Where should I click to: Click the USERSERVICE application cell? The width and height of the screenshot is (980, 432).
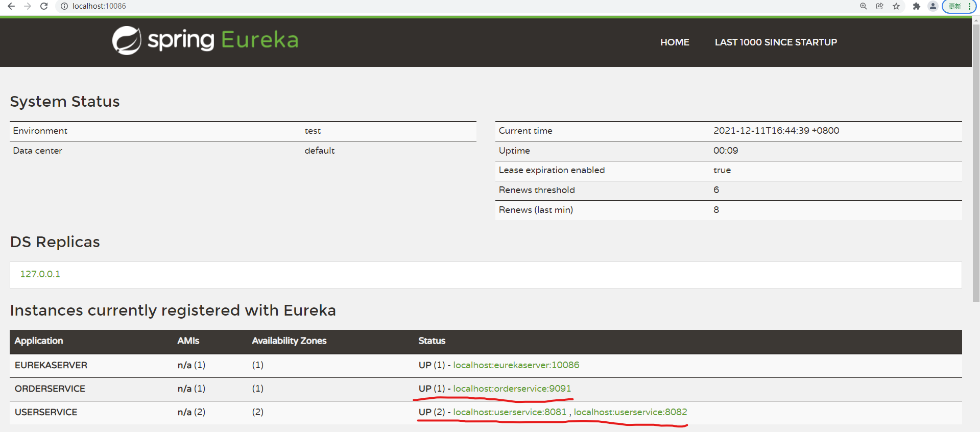46,412
